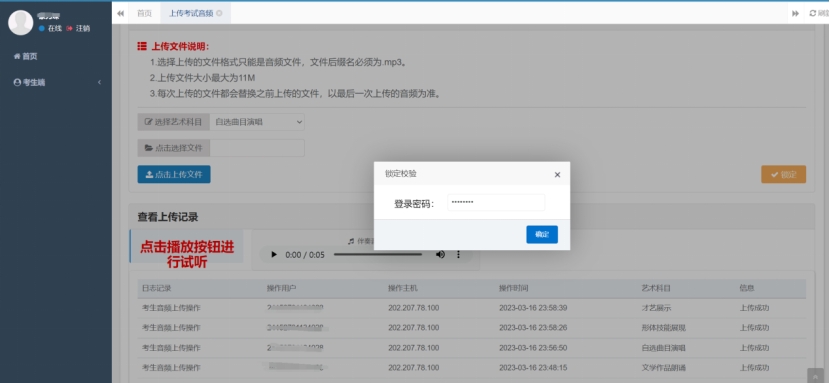The width and height of the screenshot is (830, 383).
Task: Click the 登录密码 input field
Action: pyautogui.click(x=495, y=203)
